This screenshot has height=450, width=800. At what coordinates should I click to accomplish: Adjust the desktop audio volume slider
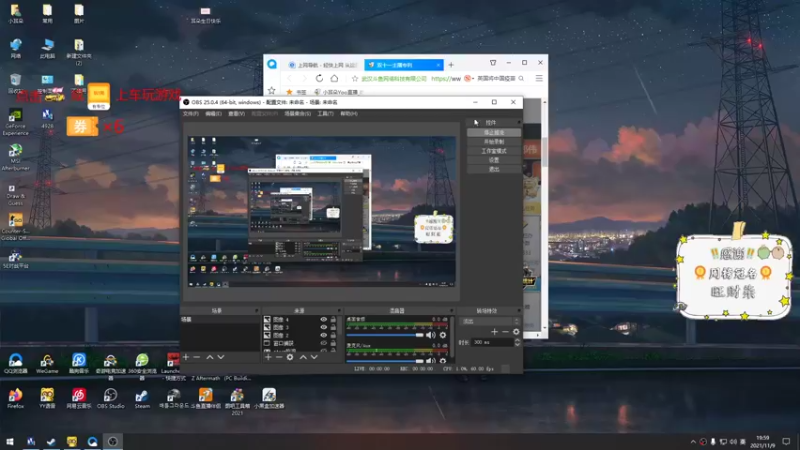(385, 335)
